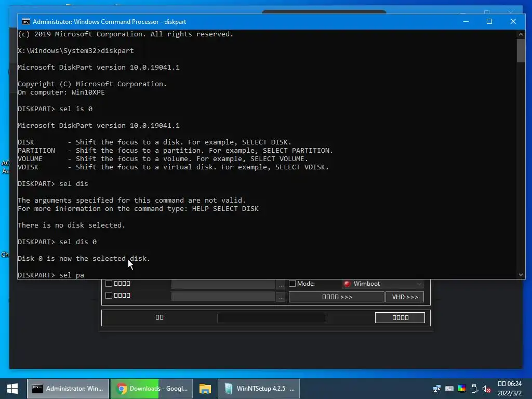Click the VDISK help row

tap(174, 167)
